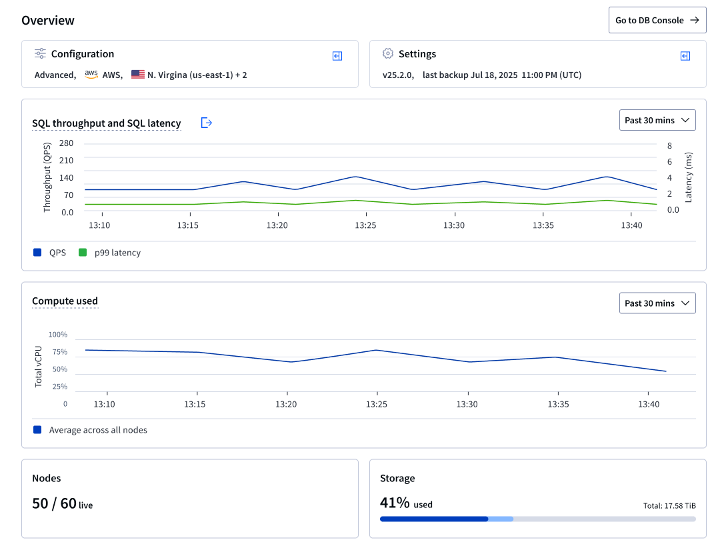Click the Settings card title
Screen dimensions: 728x560
[417, 54]
